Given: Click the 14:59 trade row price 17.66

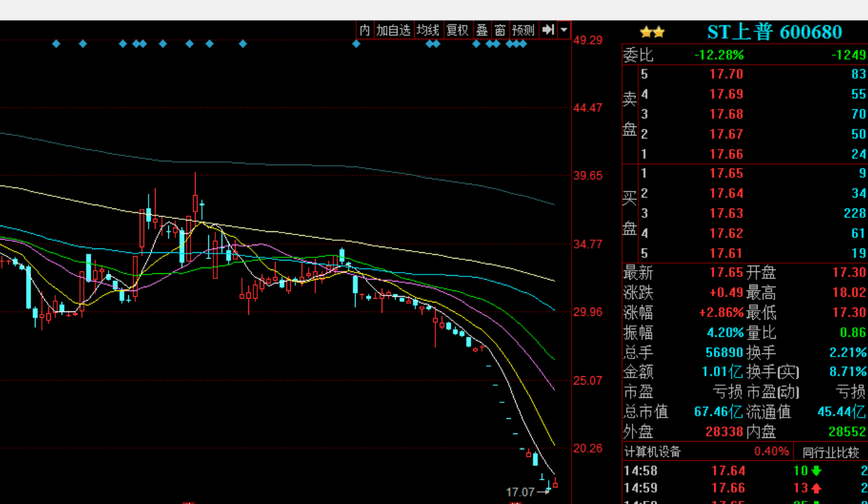Looking at the screenshot, I should pos(728,488).
